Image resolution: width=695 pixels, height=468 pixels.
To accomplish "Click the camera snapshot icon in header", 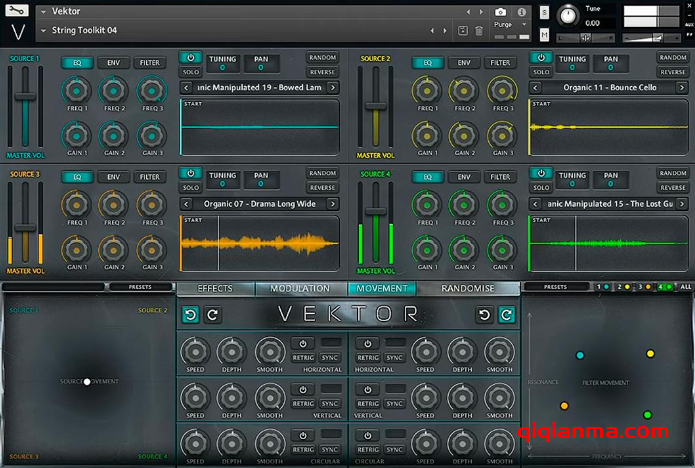I will coord(500,12).
